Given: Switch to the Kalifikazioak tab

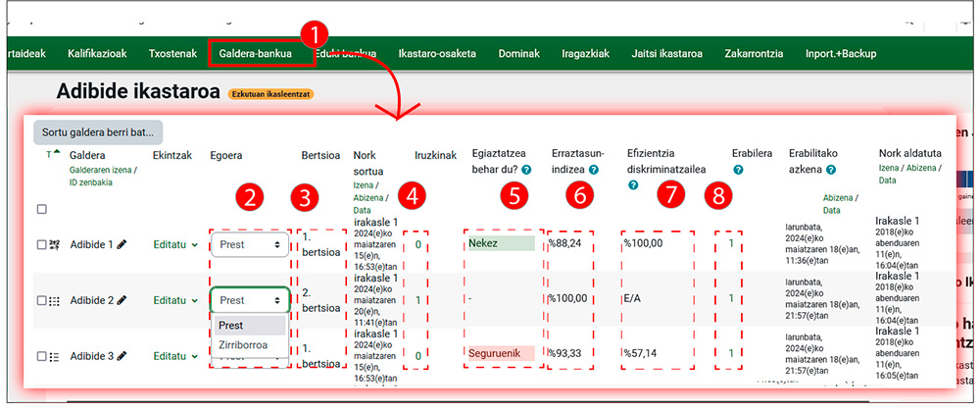Looking at the screenshot, I should tap(99, 53).
